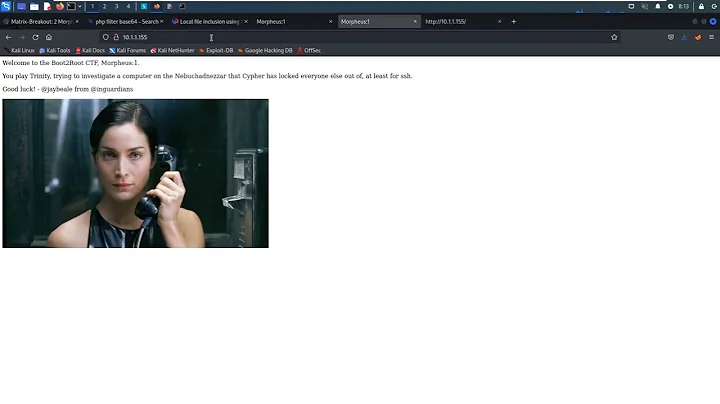Switch to workspace 3
The image size is (720, 404).
click(116, 6)
